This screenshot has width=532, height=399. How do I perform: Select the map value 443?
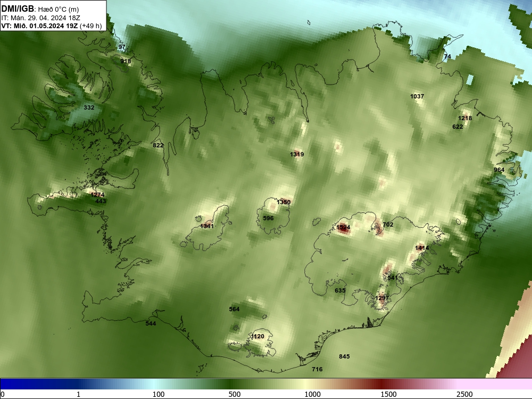(x=101, y=201)
